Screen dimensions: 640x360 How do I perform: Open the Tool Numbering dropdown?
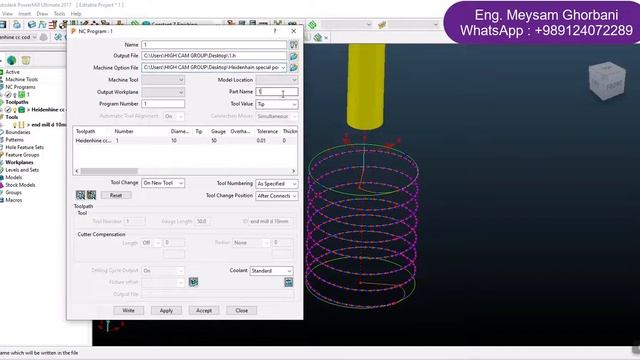[277, 184]
